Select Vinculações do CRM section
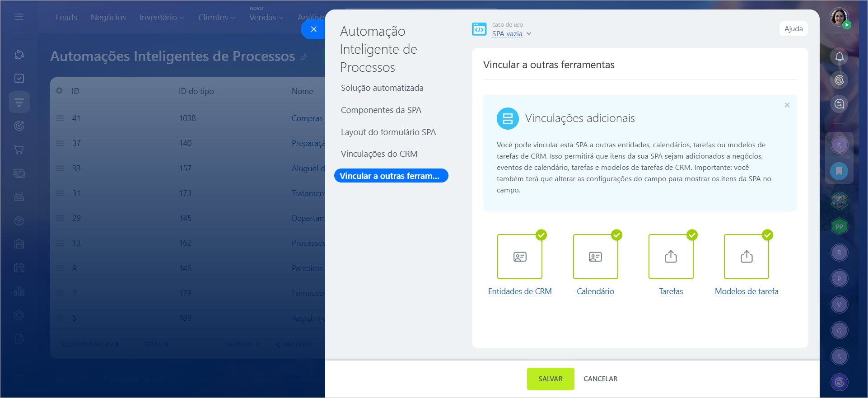Image resolution: width=868 pixels, height=398 pixels. click(x=379, y=154)
